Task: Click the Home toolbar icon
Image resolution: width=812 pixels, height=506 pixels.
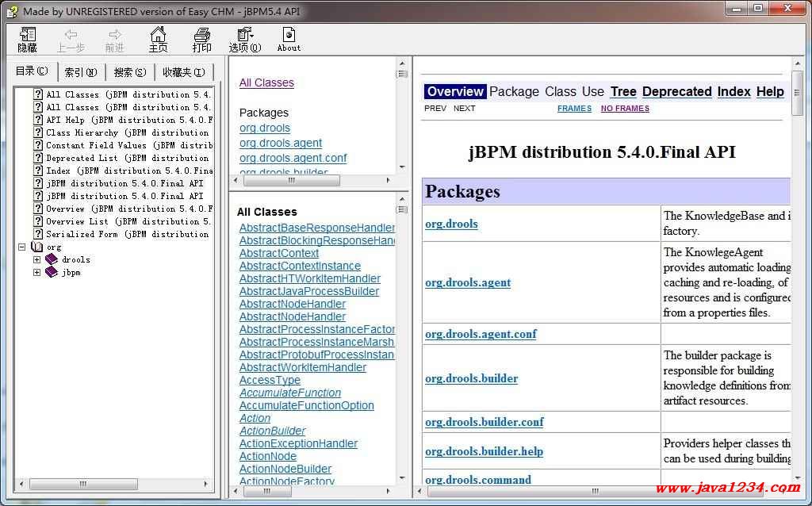Action: (159, 40)
